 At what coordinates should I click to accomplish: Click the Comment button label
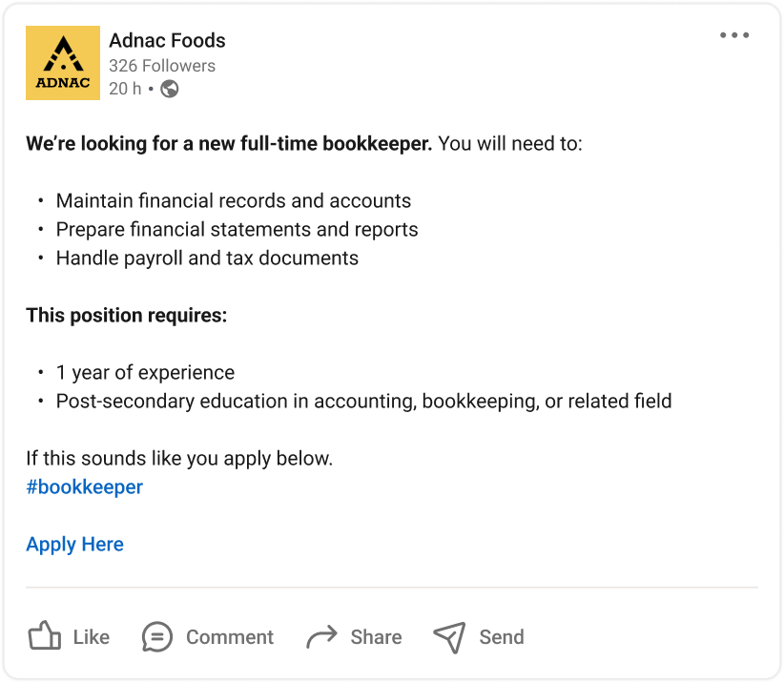point(229,637)
